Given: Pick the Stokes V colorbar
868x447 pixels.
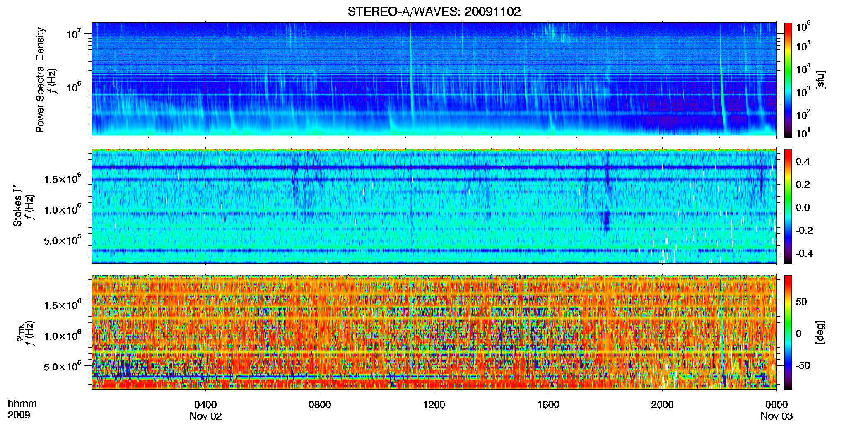Looking at the screenshot, I should click(788, 206).
